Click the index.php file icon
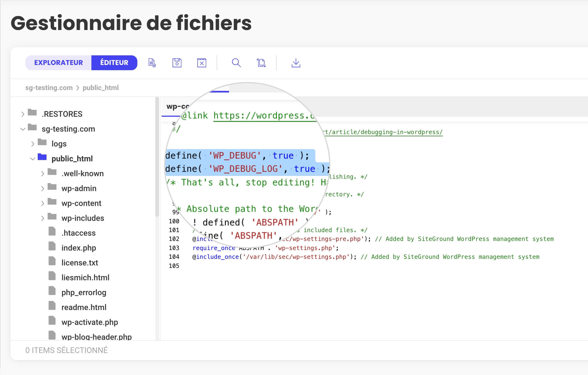Viewport: 588px width, 375px height. coord(52,246)
